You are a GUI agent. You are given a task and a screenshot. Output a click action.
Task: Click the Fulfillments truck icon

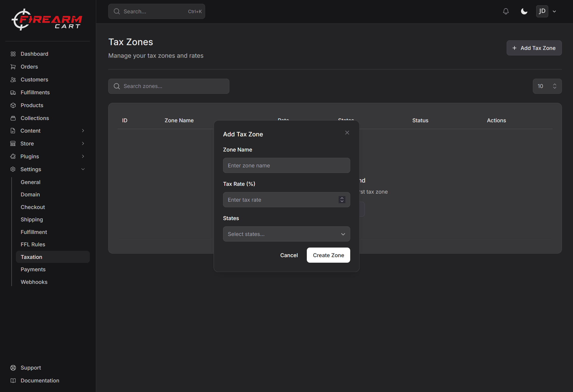pyautogui.click(x=13, y=93)
